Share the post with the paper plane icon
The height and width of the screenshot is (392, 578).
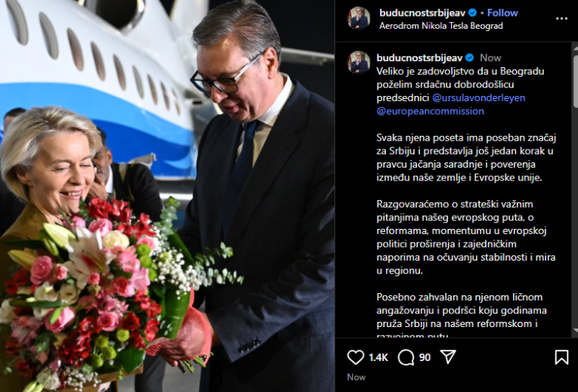pos(448,357)
